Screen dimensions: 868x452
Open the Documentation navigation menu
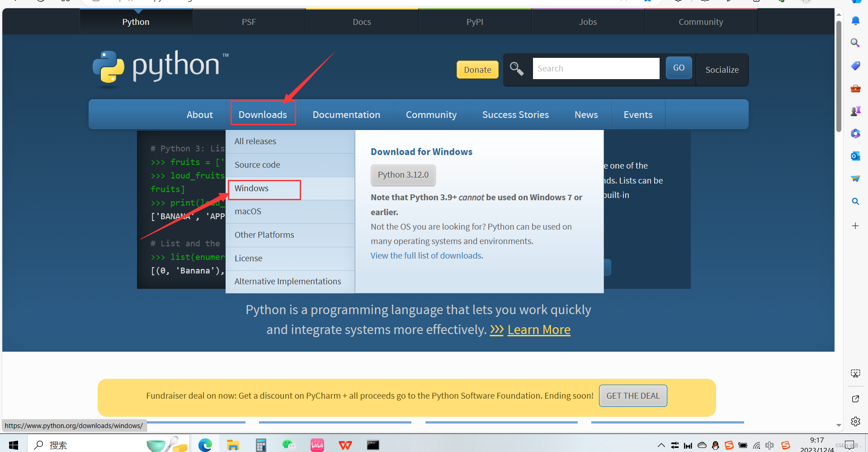pos(346,115)
